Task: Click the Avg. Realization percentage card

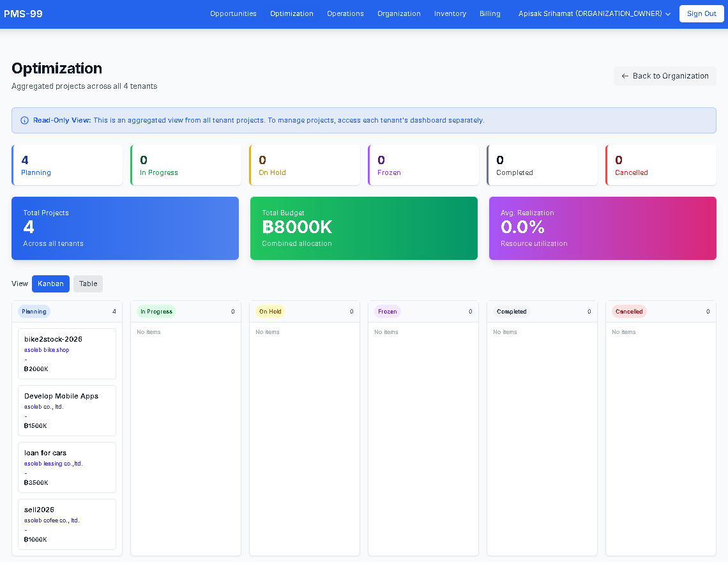Action: tap(602, 228)
